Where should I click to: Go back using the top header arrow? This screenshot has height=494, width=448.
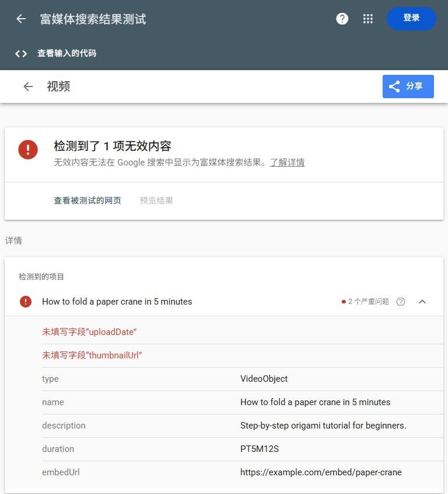[x=21, y=19]
